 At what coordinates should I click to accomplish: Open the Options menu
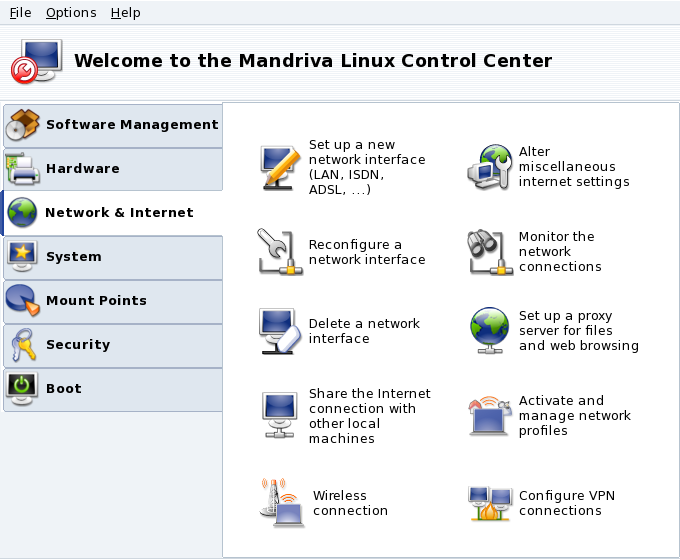coord(71,13)
